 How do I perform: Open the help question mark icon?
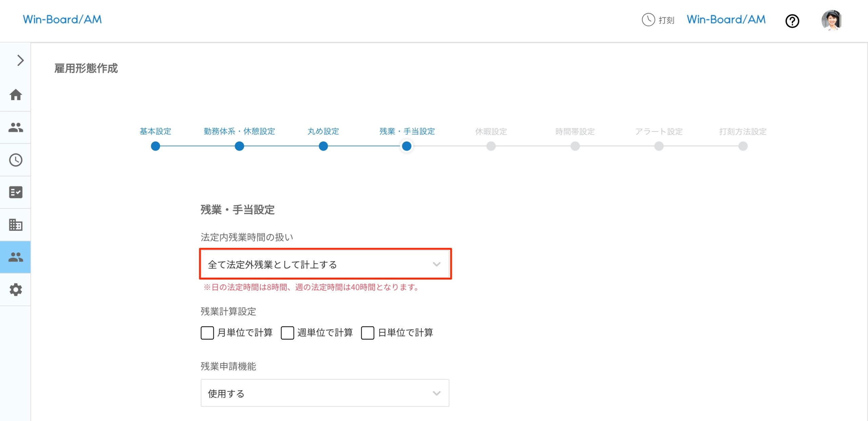click(x=792, y=21)
